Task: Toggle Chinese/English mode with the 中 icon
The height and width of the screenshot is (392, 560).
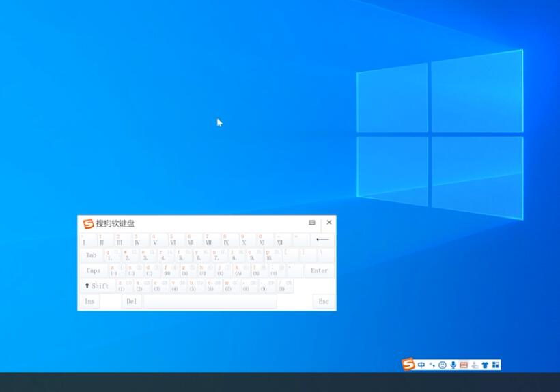Action: point(421,365)
